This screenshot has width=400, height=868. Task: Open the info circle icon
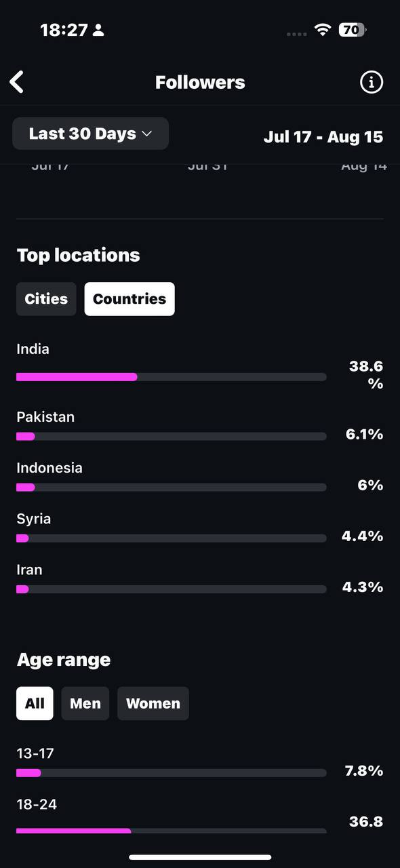pos(371,82)
